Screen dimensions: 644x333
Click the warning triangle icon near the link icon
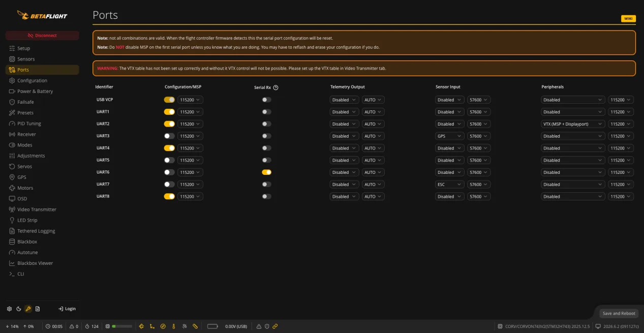click(x=259, y=326)
